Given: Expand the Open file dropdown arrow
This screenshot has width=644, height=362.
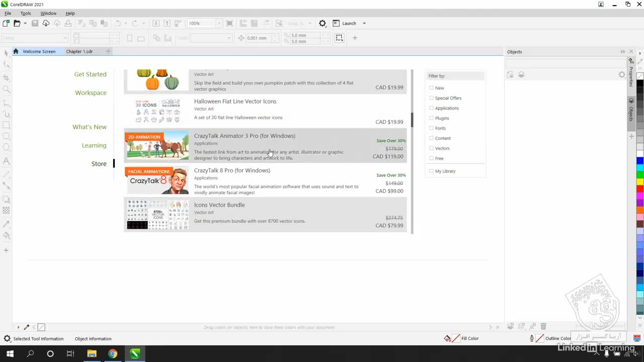Looking at the screenshot, I should [x=25, y=23].
